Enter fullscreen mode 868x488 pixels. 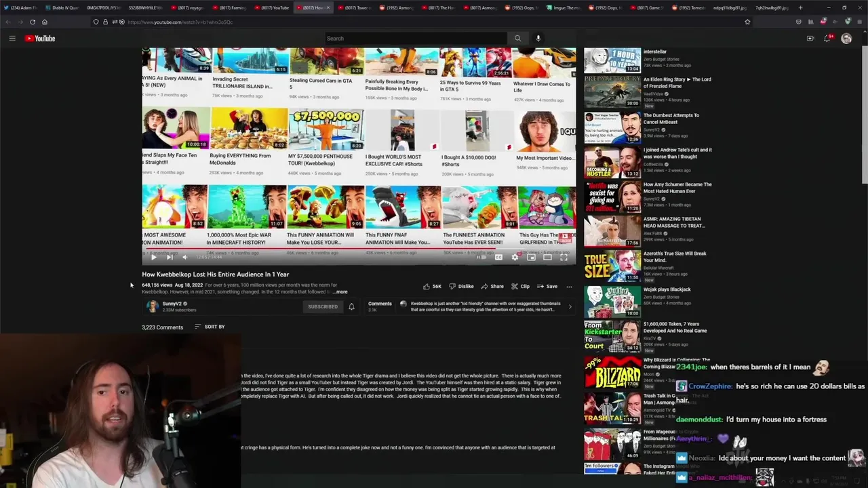[564, 258]
